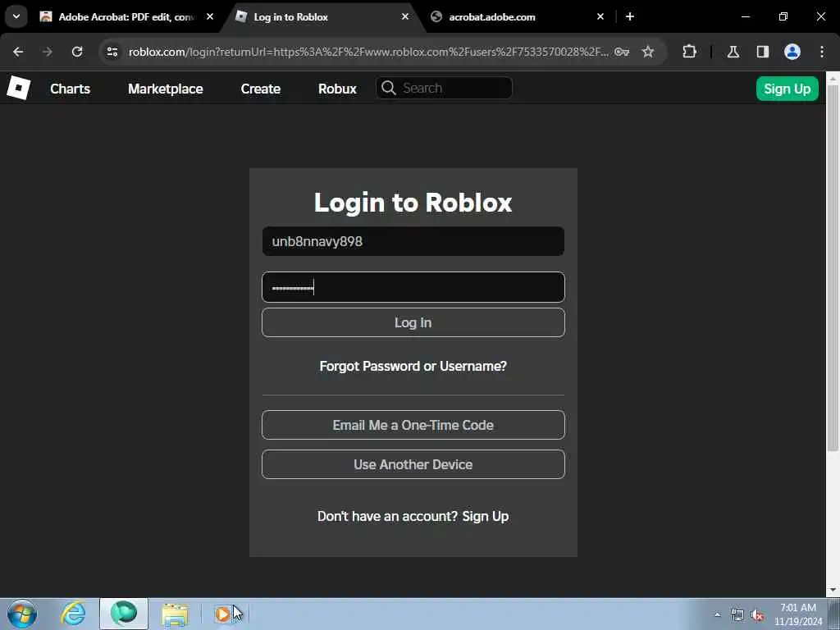This screenshot has width=840, height=630.
Task: Click the Log In button
Action: pos(413,322)
